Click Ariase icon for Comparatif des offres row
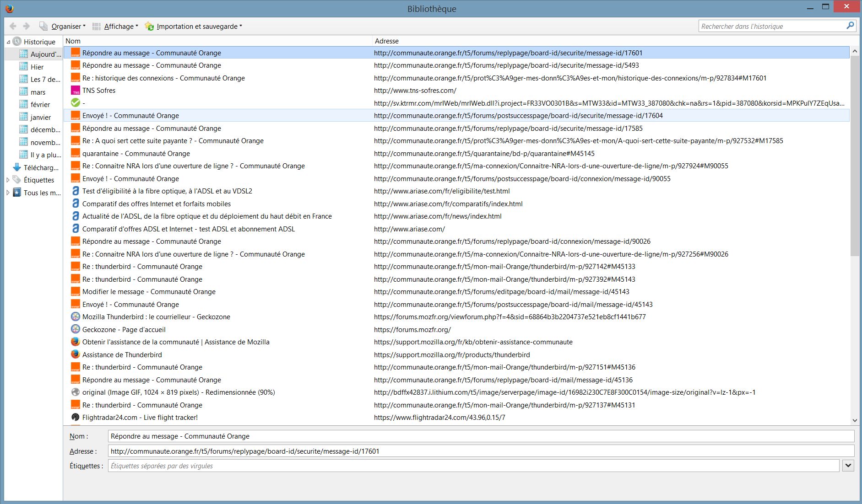The image size is (862, 504). [x=76, y=204]
